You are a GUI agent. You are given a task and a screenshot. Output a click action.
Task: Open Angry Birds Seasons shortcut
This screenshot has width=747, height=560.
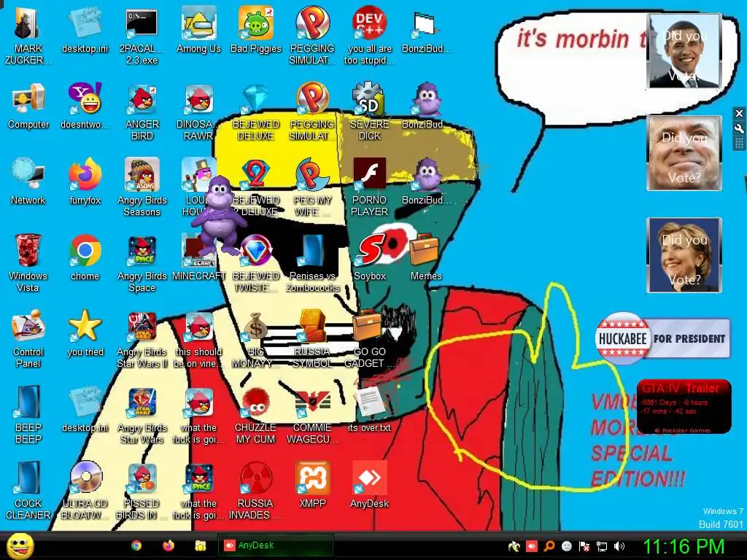142,187
